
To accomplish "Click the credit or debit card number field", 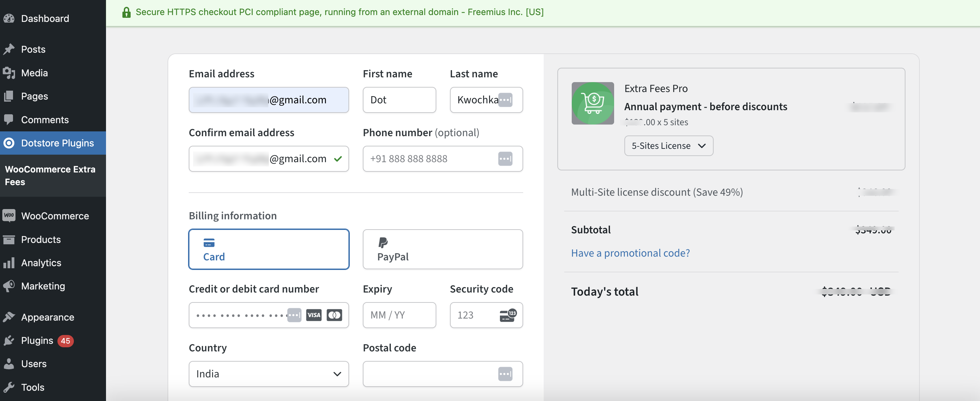I will click(269, 315).
